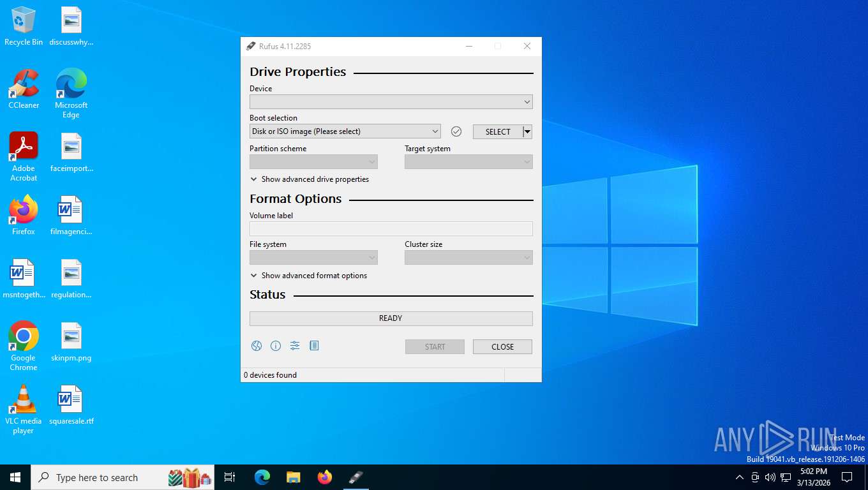Screen dimensions: 868x490
Task: Select the squaresale.rtf file on desktop
Action: tap(71, 405)
